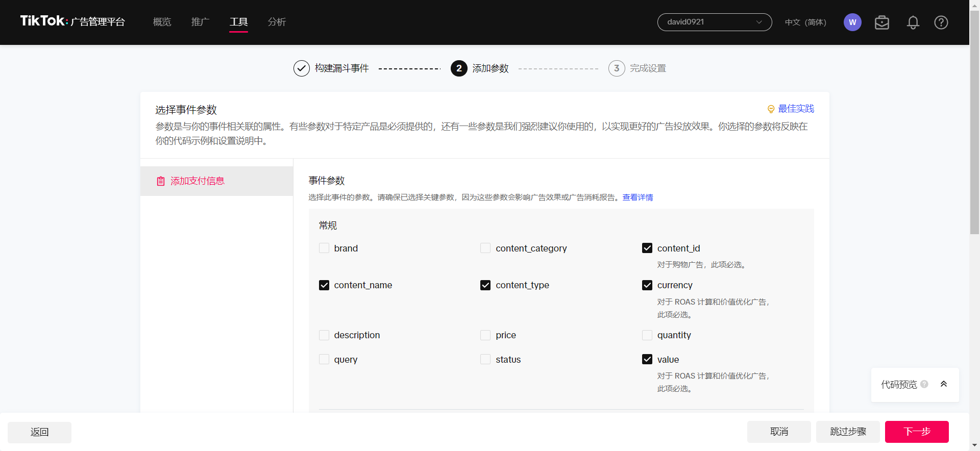Open the 工具 nav tab
980x451 pixels.
[238, 22]
